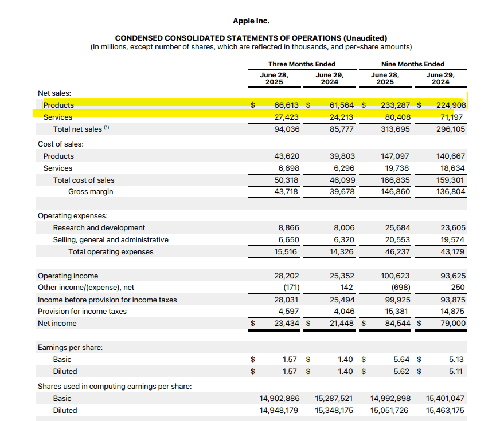Screen dimensions: 504x421
Task: Click the Diluted earnings per share value 5.62
Action: coord(401,372)
